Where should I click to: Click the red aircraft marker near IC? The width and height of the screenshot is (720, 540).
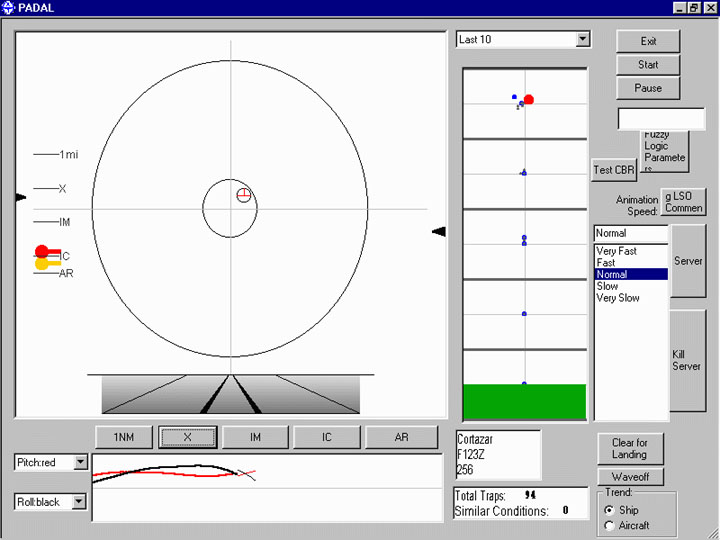coord(42,252)
